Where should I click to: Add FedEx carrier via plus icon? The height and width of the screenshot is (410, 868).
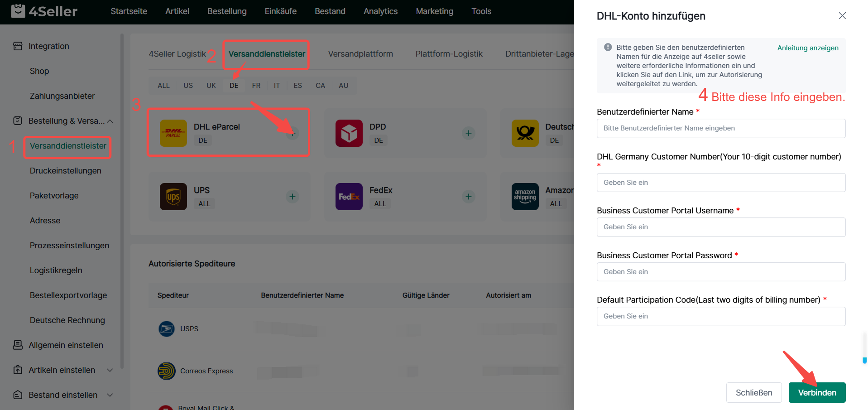468,197
